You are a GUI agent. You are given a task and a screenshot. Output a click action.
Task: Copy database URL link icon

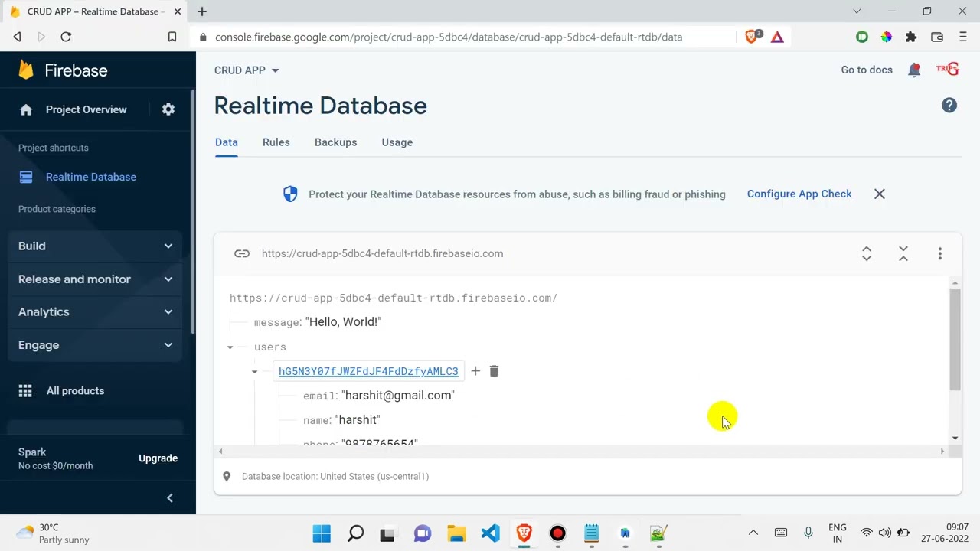click(242, 253)
